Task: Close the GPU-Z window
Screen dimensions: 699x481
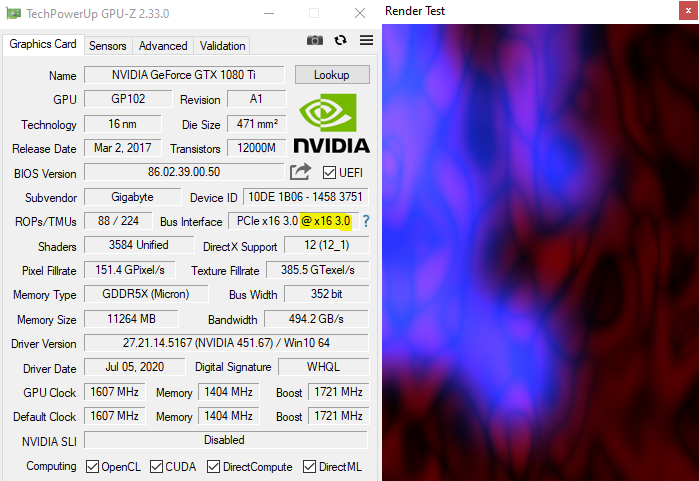Action: tap(360, 13)
